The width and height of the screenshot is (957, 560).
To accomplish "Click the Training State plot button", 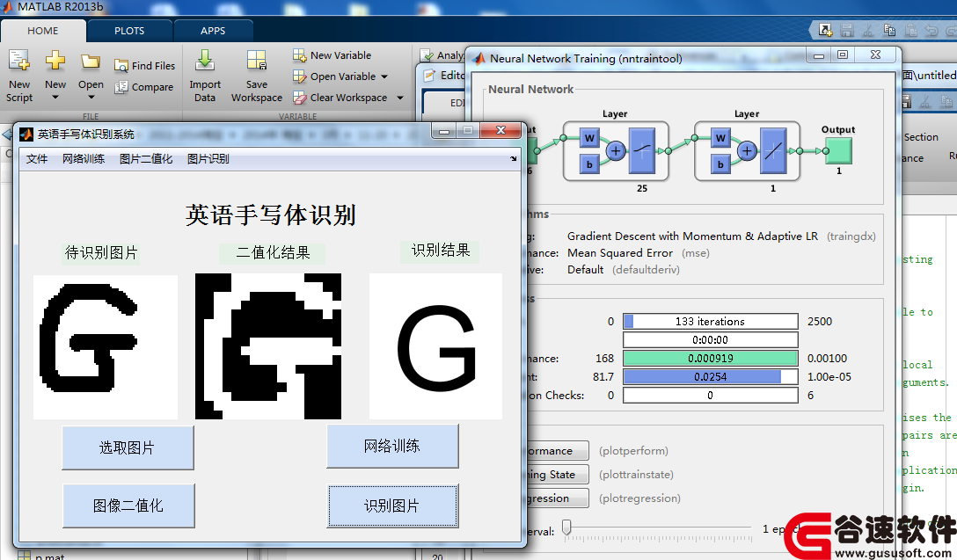I will click(557, 475).
